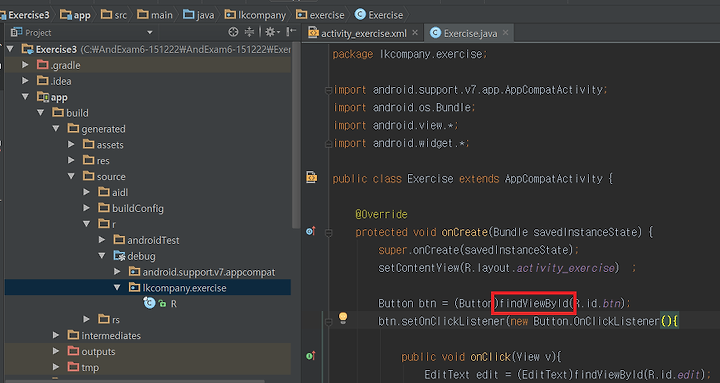Expand the assets folder

click(71, 145)
